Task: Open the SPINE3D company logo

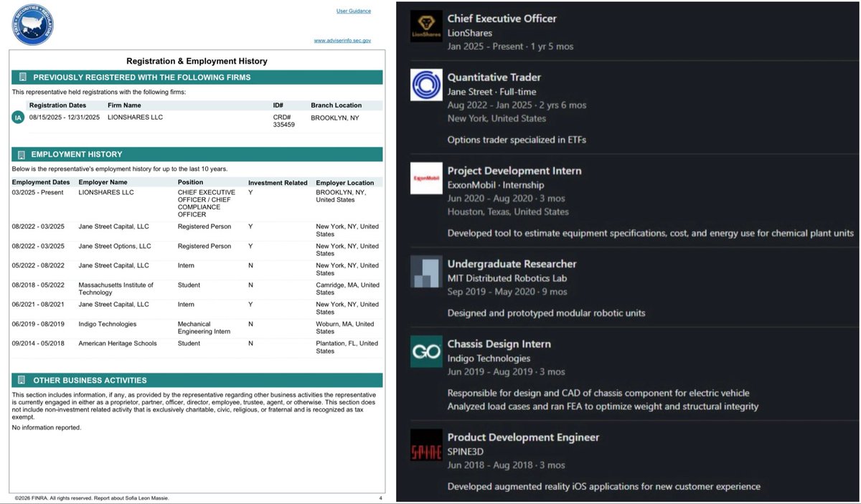Action: [x=426, y=444]
